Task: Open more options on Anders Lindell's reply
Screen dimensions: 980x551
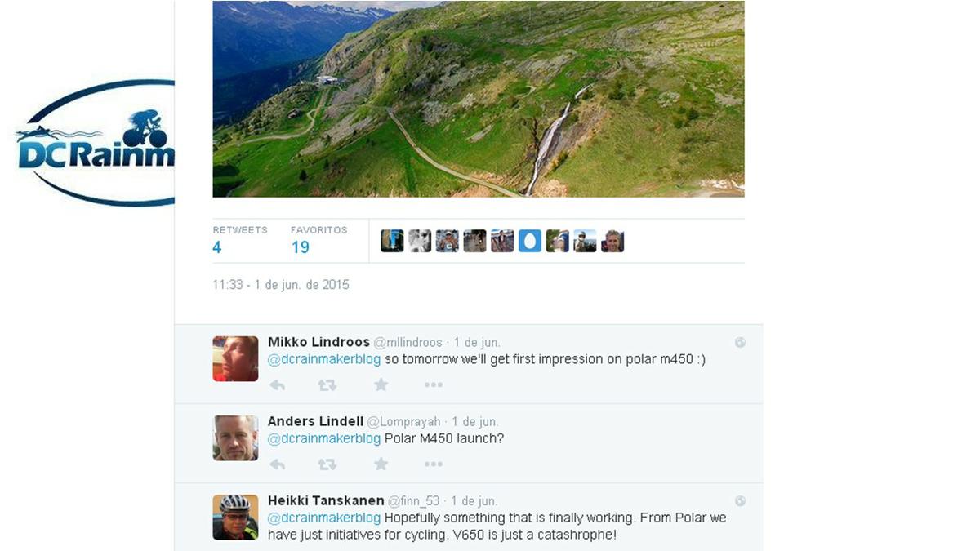Action: point(433,464)
